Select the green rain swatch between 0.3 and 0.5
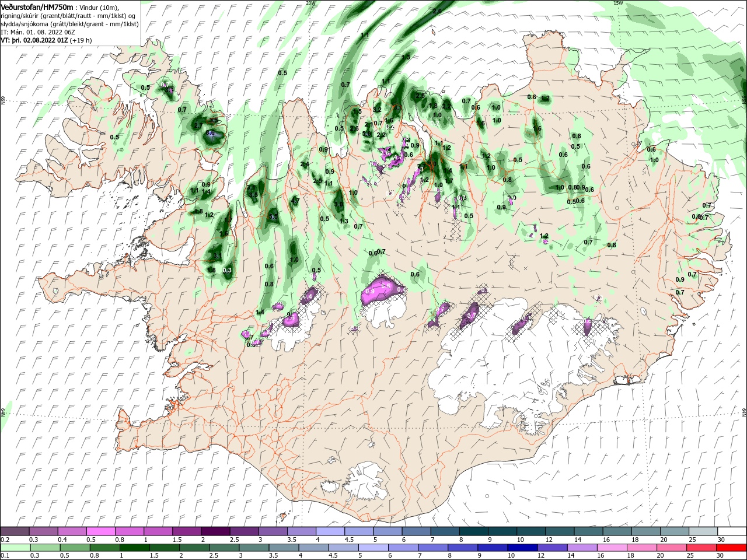Screen dimensions: 747x560 pyautogui.click(x=44, y=548)
